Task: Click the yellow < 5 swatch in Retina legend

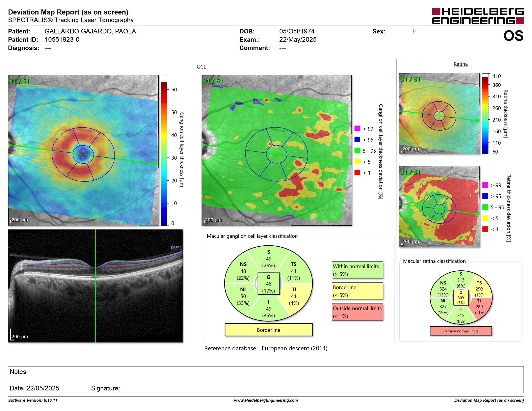Action: pyautogui.click(x=485, y=218)
